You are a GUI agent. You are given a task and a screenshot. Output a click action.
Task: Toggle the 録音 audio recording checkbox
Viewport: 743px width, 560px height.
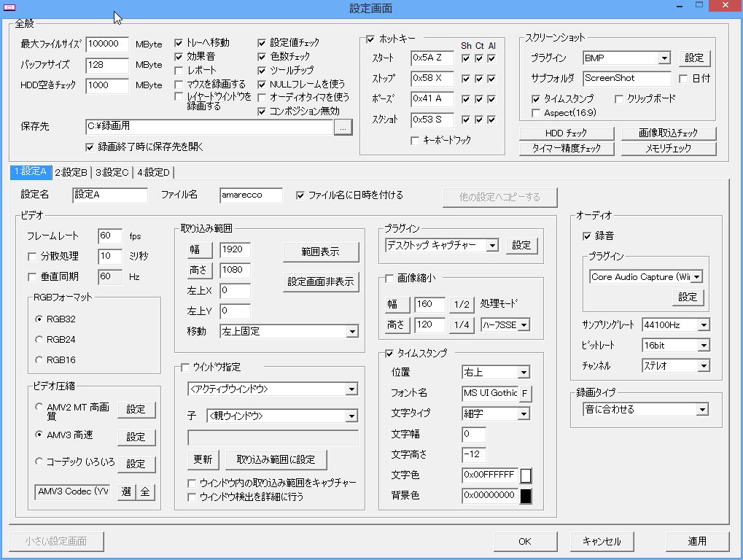(587, 236)
